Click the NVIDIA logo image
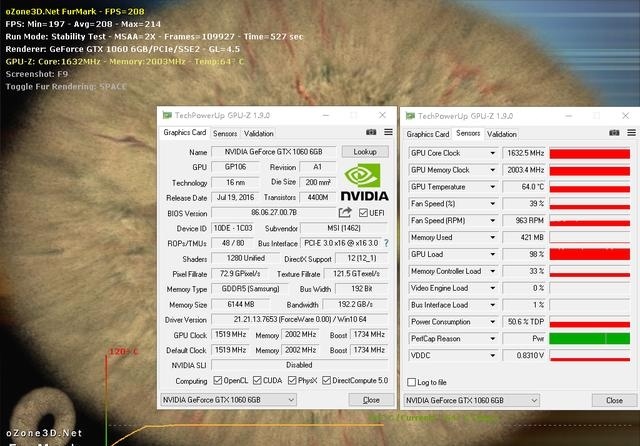Screen dimensions: 640x446 coord(364,182)
